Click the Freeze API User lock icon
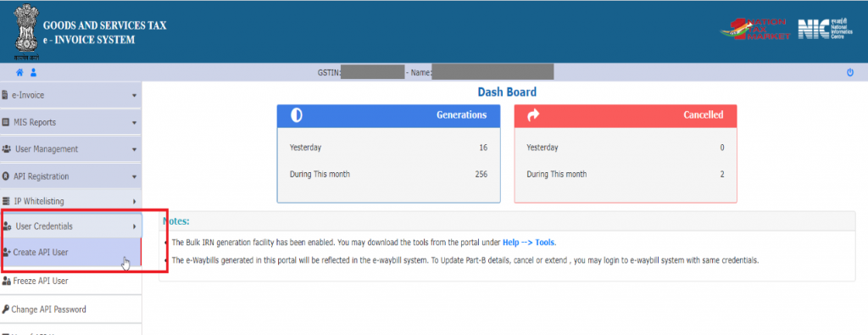 point(6,282)
